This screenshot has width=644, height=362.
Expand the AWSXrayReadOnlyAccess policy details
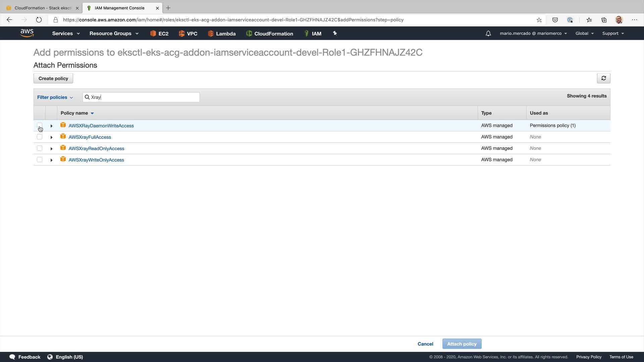pos(51,148)
